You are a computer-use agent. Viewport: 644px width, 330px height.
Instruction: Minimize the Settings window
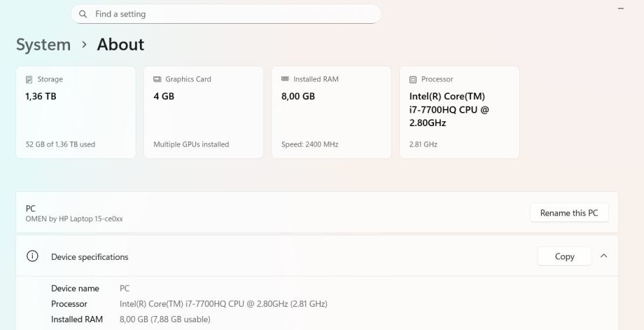(x=621, y=8)
